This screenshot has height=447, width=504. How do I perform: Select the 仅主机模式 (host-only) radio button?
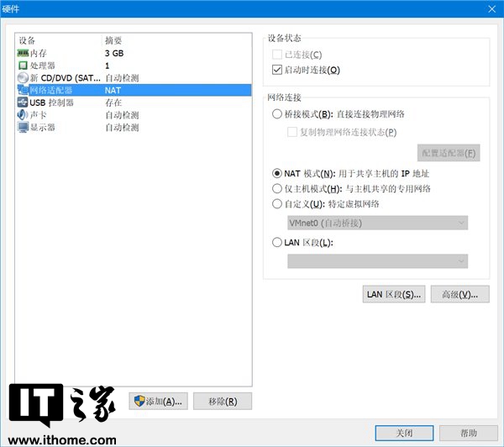(x=278, y=189)
